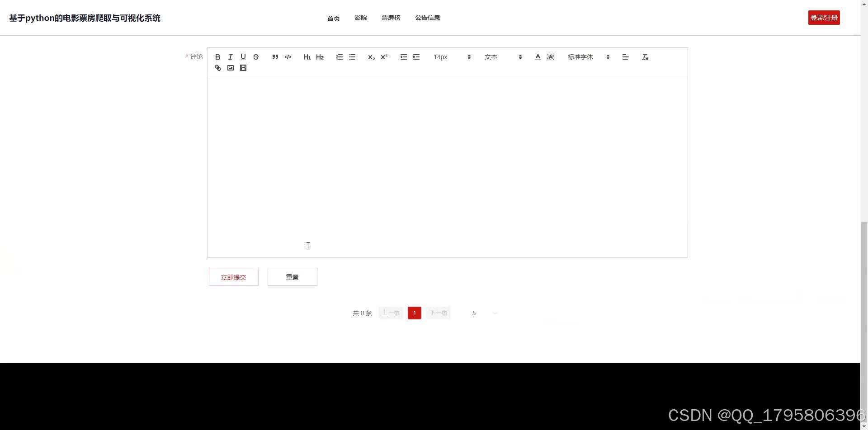Start a bulleted list
This screenshot has width=868, height=430.
(352, 57)
